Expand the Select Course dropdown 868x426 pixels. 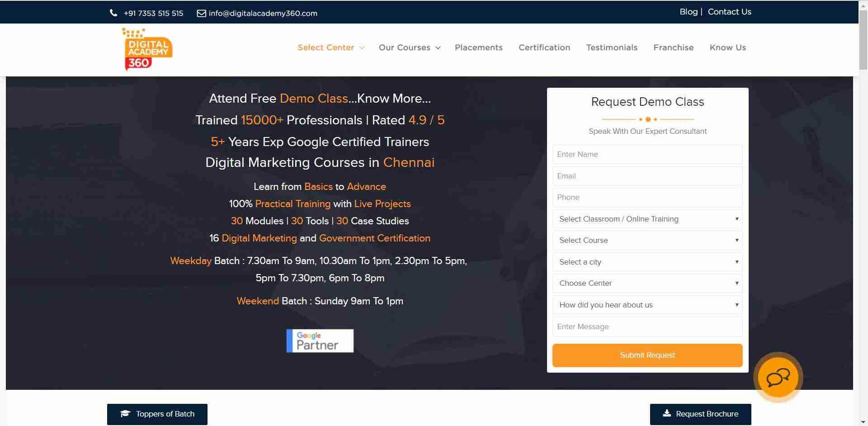647,240
